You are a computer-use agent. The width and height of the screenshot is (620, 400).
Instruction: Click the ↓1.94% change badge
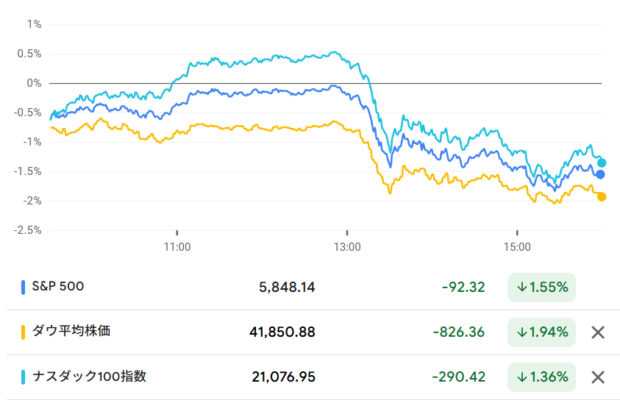(x=541, y=332)
